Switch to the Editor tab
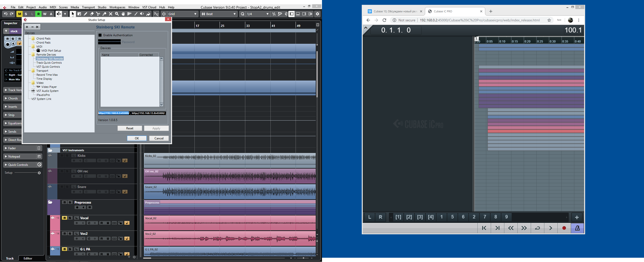644x262 pixels. 28,258
